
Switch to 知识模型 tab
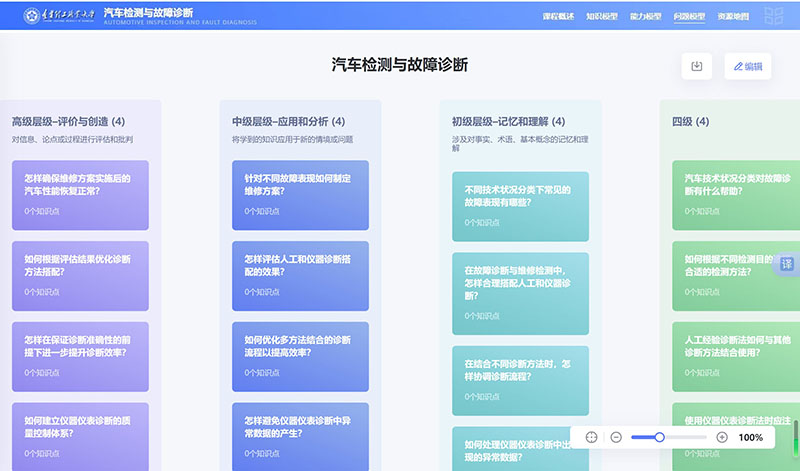pyautogui.click(x=602, y=17)
